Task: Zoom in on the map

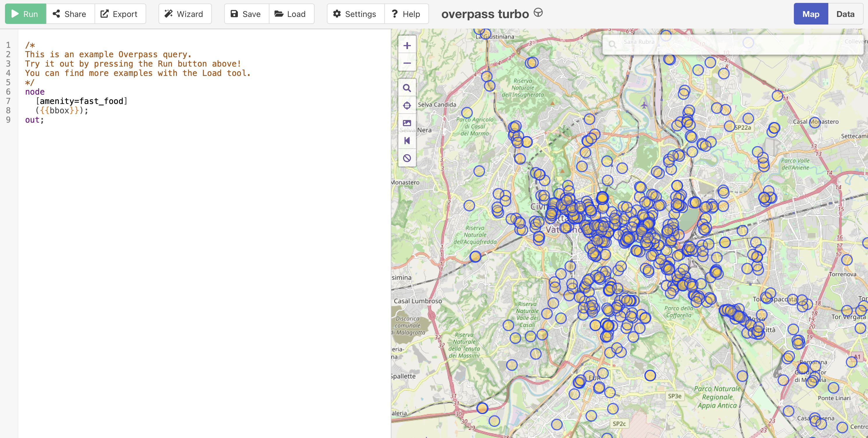Action: [407, 46]
